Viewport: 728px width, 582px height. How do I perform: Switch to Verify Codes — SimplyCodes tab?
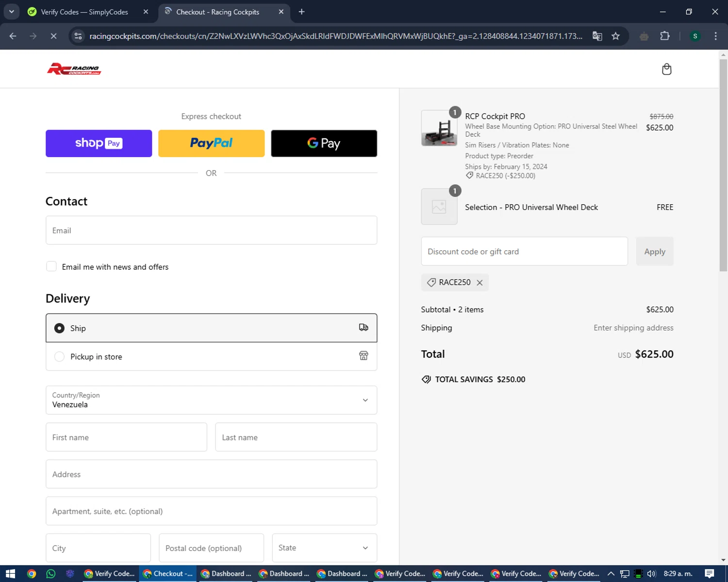click(x=87, y=12)
